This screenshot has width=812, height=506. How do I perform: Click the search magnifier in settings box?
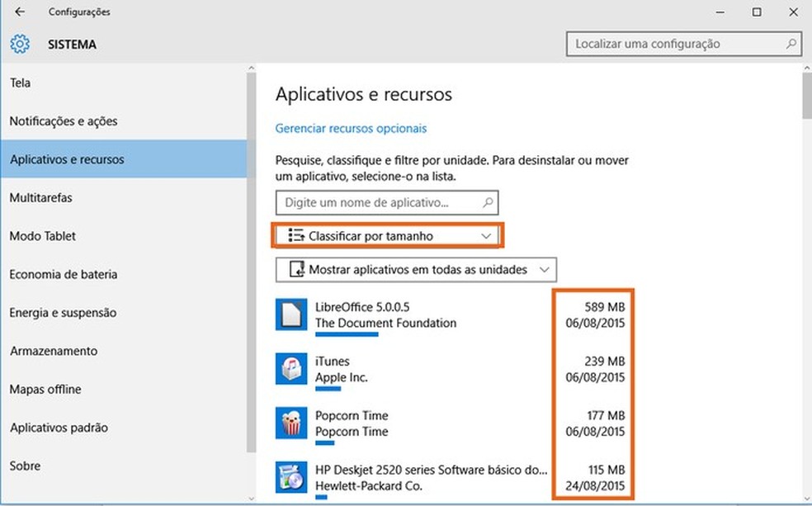[x=791, y=45]
